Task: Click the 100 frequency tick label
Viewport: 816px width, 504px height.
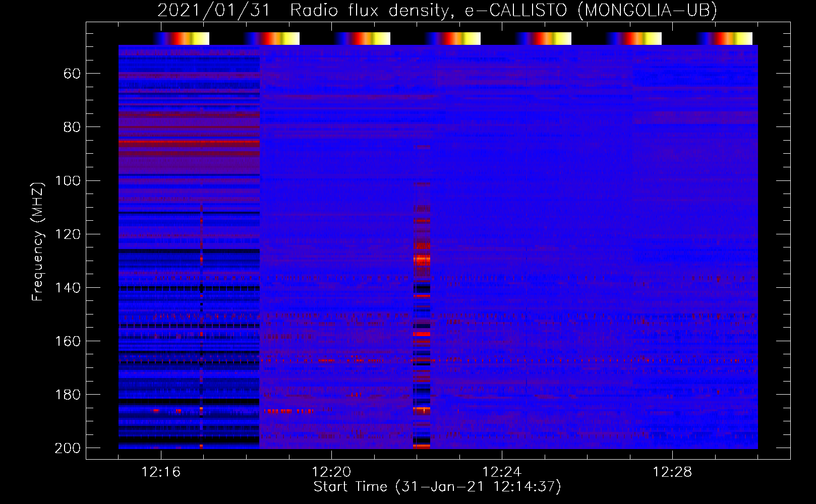Action: pos(68,181)
